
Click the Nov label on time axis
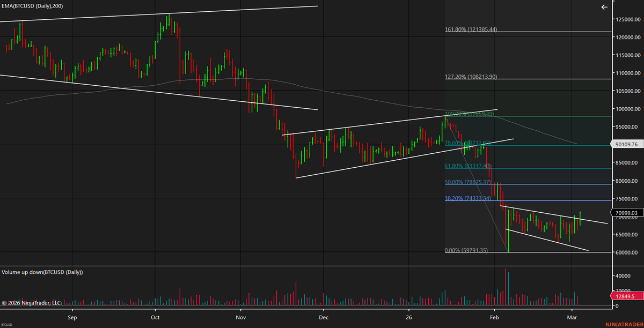[241, 317]
